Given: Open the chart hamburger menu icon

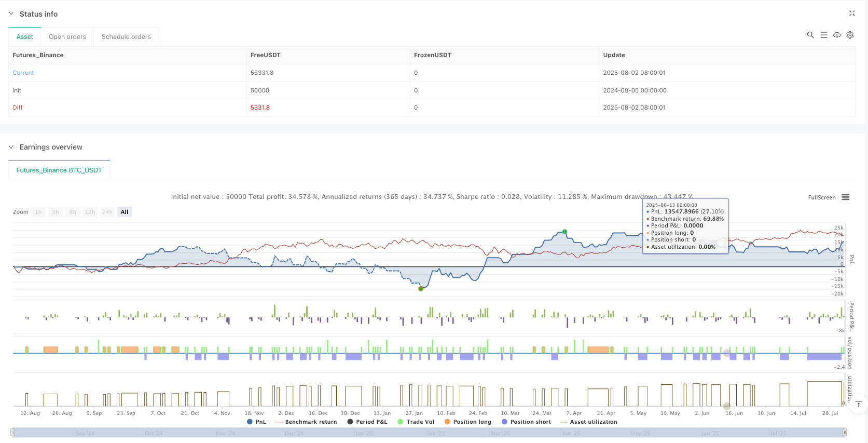Looking at the screenshot, I should [x=845, y=197].
